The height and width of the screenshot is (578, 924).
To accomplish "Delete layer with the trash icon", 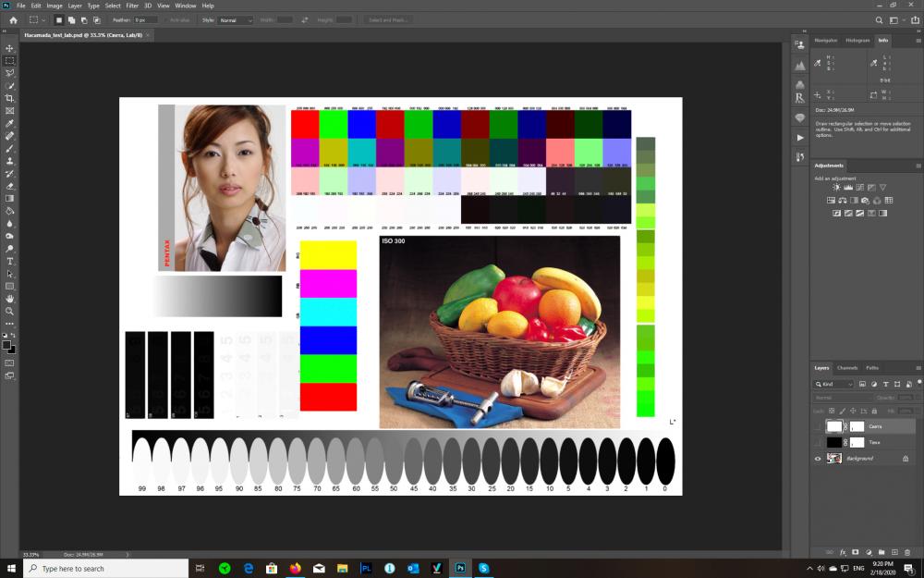I will coord(907,553).
